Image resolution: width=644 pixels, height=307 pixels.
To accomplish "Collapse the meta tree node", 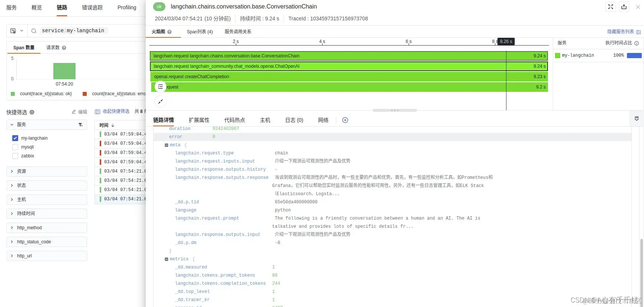I will tap(166, 145).
